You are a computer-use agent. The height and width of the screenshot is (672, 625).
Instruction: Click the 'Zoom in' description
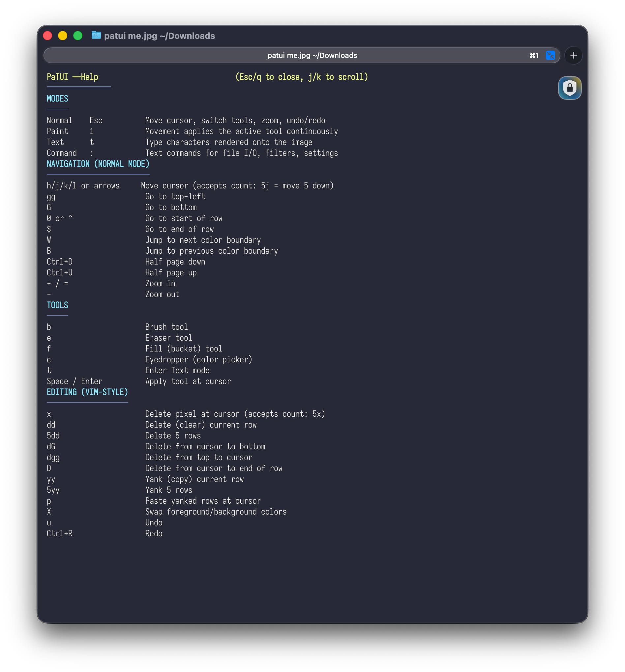(160, 284)
